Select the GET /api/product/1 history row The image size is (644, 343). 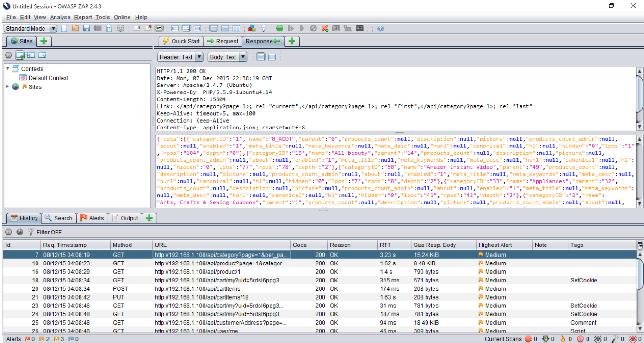point(320,272)
